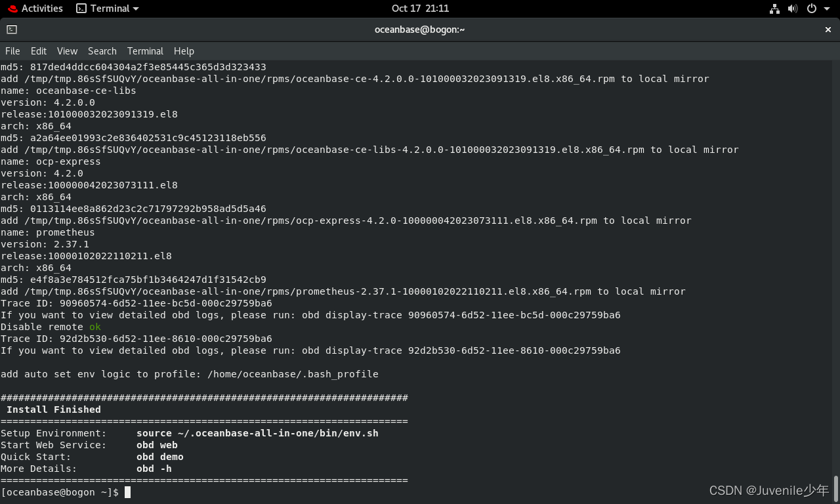Click the 'md5: 817ded4ddcc604304a2f3e85445c365d3d323433' line
The height and width of the screenshot is (504, 840).
133,67
